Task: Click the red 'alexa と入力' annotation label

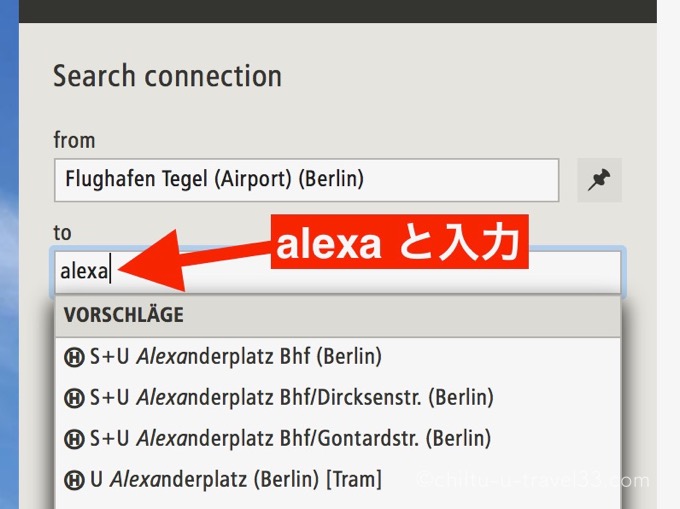Action: pos(399,241)
